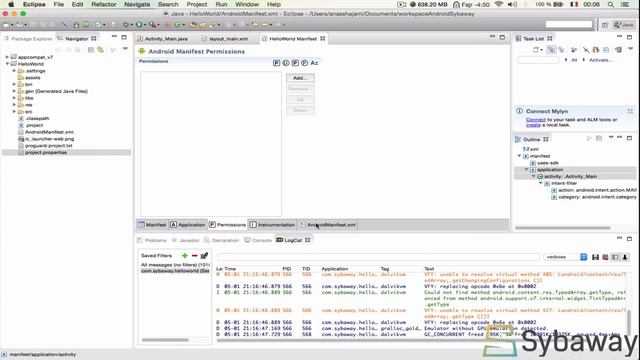Toggle the LogCat saved filters view
The width and height of the screenshot is (640, 360).
point(615,257)
